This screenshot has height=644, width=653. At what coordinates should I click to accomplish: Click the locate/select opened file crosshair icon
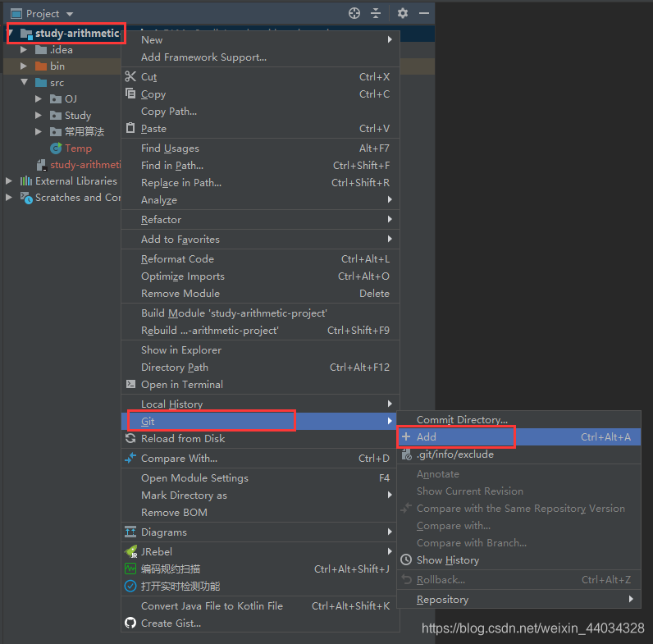click(354, 13)
